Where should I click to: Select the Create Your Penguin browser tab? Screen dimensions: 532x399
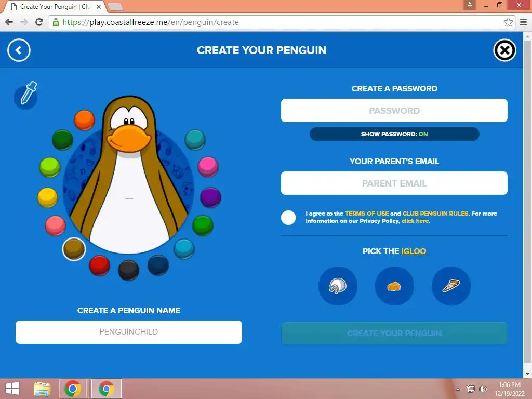coord(54,7)
